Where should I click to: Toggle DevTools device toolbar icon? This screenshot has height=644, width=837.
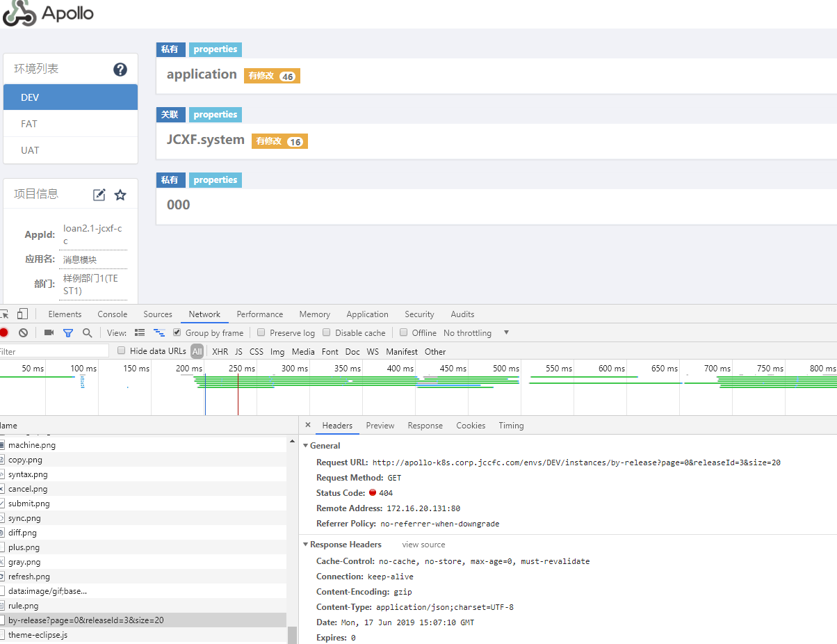pos(23,314)
